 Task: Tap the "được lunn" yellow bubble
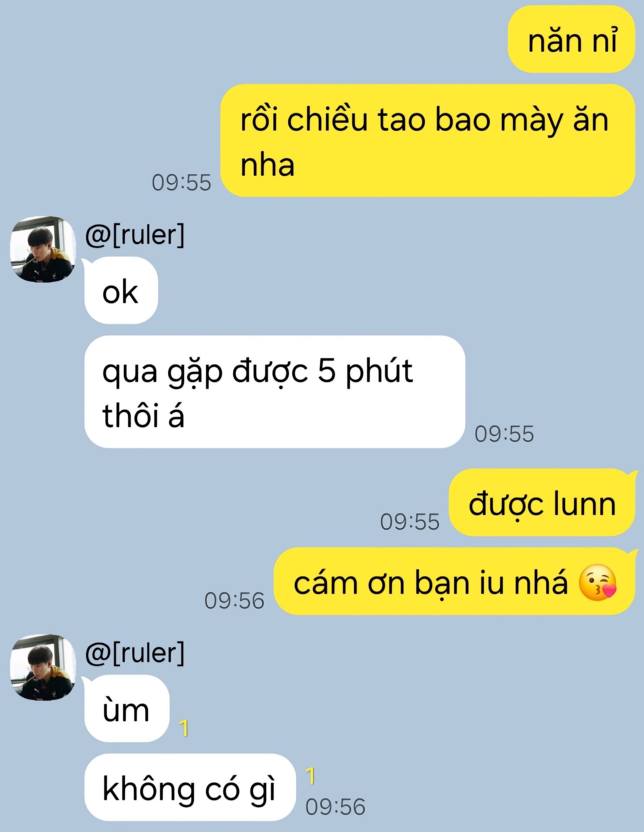542,502
